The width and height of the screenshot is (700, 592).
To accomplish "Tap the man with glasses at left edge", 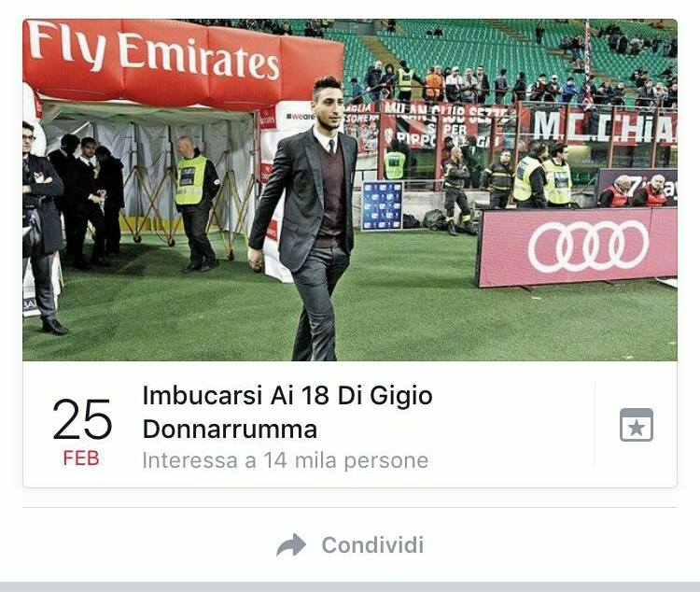I will coord(42,228).
